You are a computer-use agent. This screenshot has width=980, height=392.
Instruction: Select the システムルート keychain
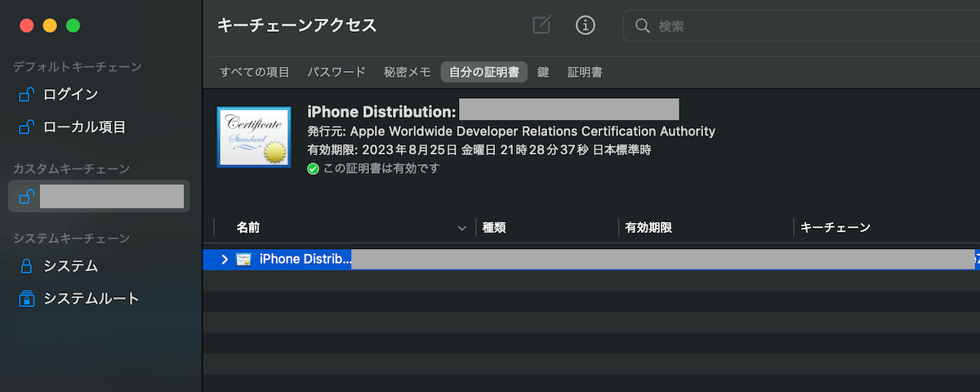[100, 299]
